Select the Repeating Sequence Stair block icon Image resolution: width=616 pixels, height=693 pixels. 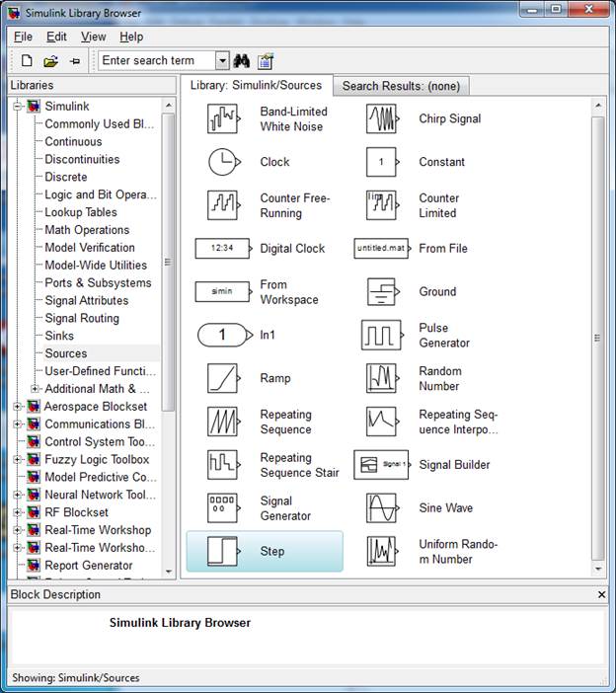(x=224, y=465)
